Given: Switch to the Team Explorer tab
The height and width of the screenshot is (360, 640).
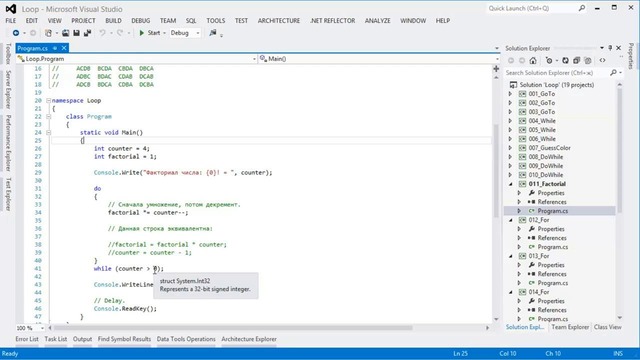Looking at the screenshot, I should click(x=570, y=327).
